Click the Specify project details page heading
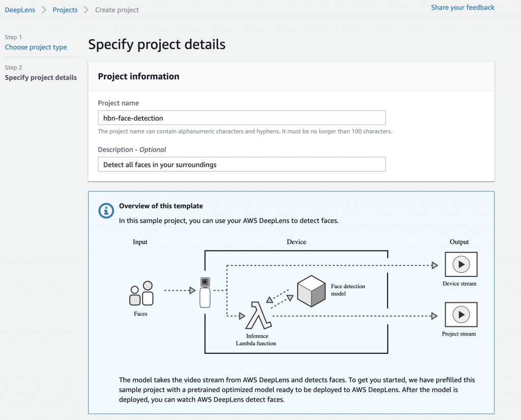This screenshot has height=420, width=521. 157,45
